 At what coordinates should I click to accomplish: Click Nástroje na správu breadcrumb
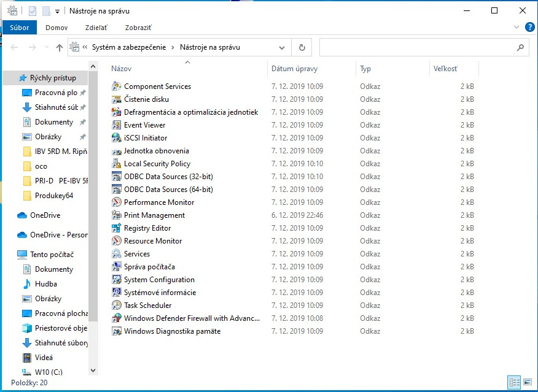click(210, 47)
